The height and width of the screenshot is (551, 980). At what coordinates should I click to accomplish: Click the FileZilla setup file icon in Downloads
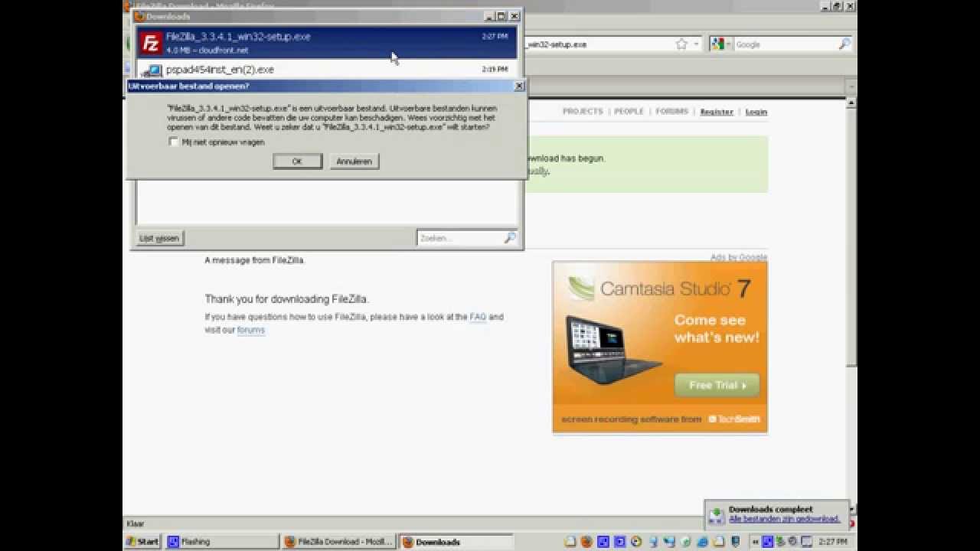[152, 43]
